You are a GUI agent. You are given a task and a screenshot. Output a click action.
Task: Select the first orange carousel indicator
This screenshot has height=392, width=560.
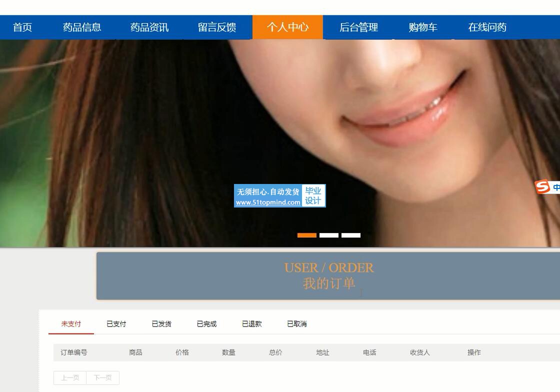click(x=307, y=235)
